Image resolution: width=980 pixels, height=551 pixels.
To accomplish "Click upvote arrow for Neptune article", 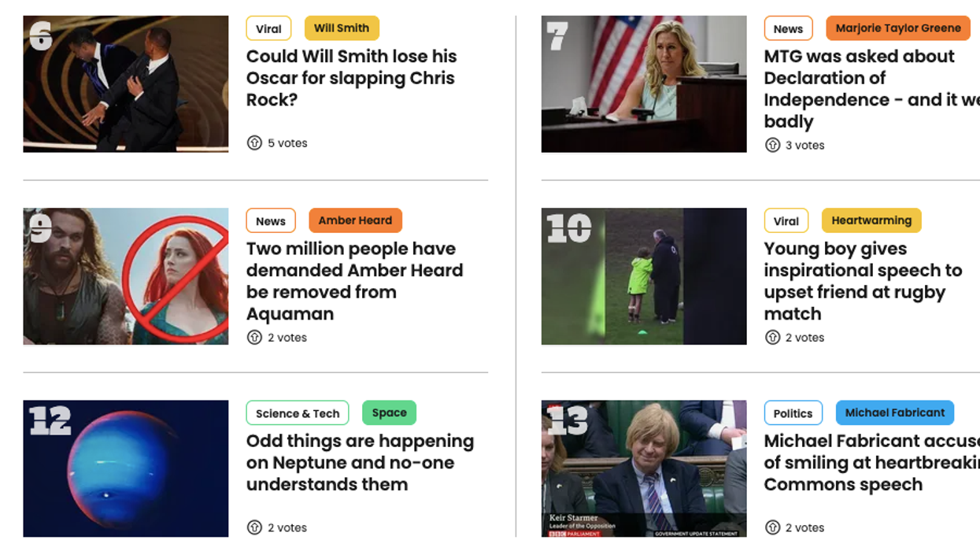I will point(254,528).
